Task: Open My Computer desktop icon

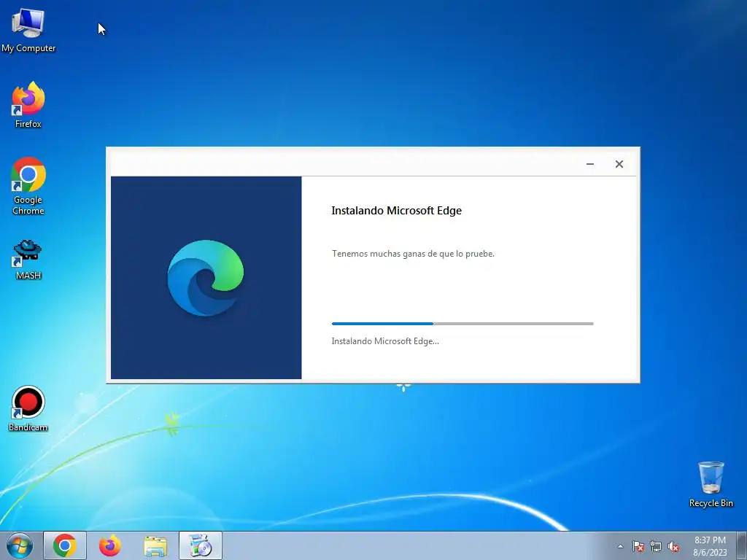Action: click(28, 30)
